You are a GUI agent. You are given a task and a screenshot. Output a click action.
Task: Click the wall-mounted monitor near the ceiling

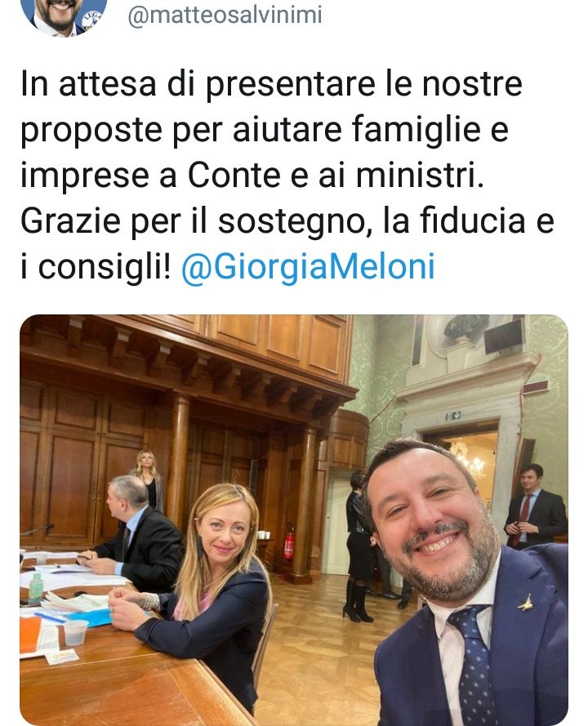(x=504, y=335)
